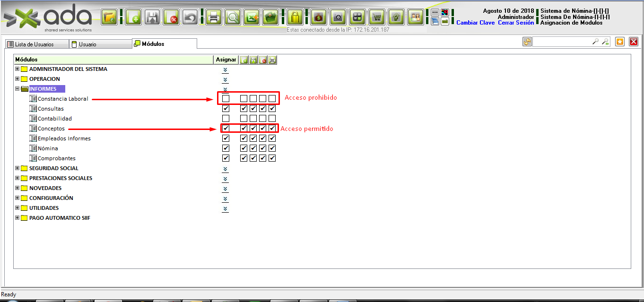Open the Usuario tab

coord(87,44)
